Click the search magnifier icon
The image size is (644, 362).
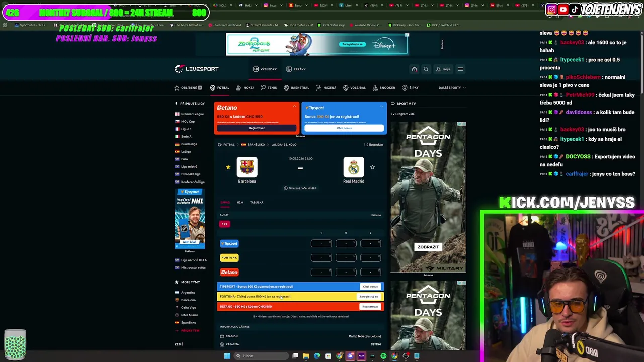coord(426,69)
